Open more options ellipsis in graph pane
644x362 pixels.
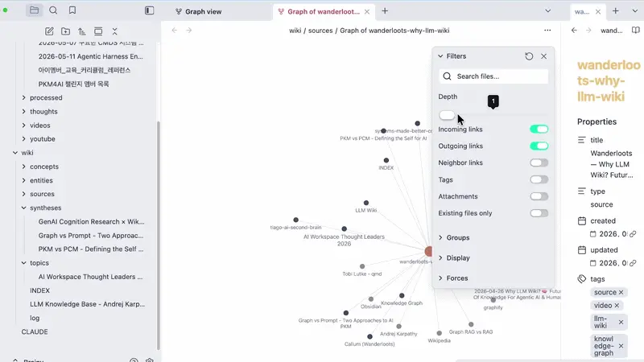pos(547,31)
